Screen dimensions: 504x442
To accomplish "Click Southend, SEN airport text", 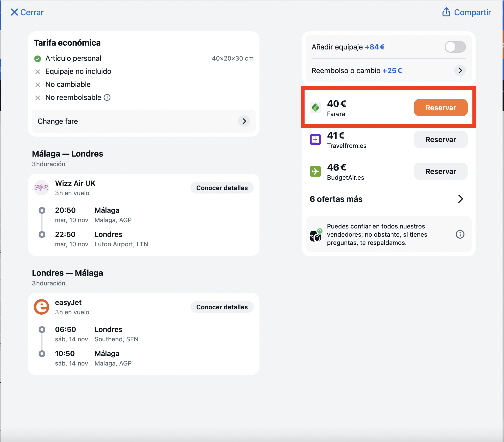I will tap(116, 339).
